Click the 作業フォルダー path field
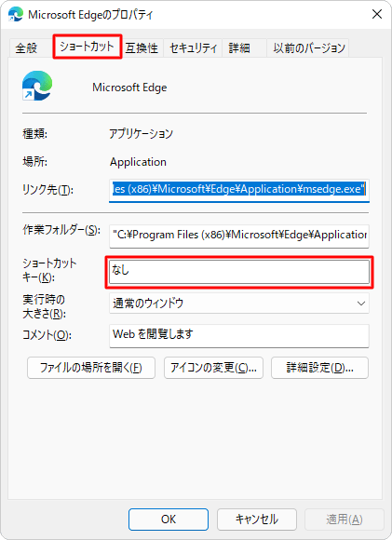Screen dimensions: 392x540 [239, 236]
